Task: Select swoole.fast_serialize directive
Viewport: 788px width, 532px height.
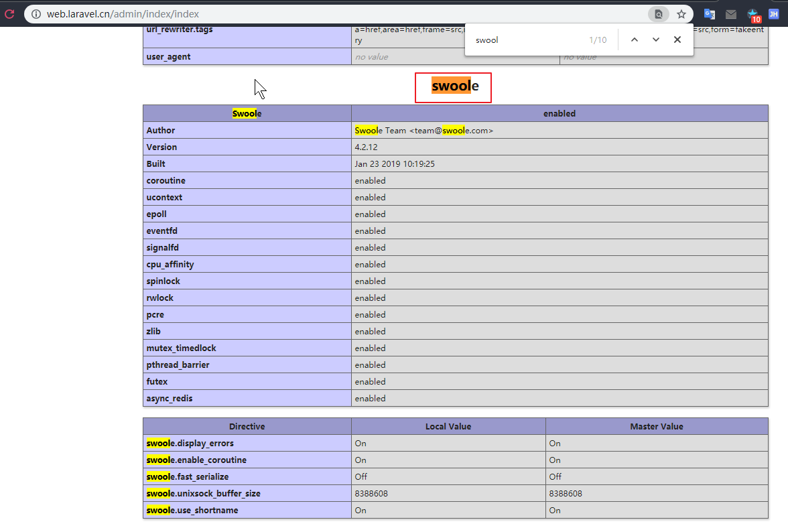Action: 188,477
